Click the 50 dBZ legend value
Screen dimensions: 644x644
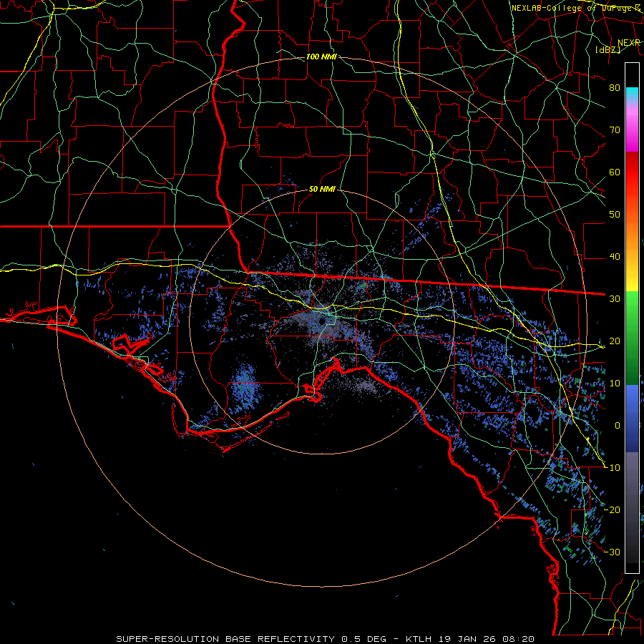pos(615,215)
